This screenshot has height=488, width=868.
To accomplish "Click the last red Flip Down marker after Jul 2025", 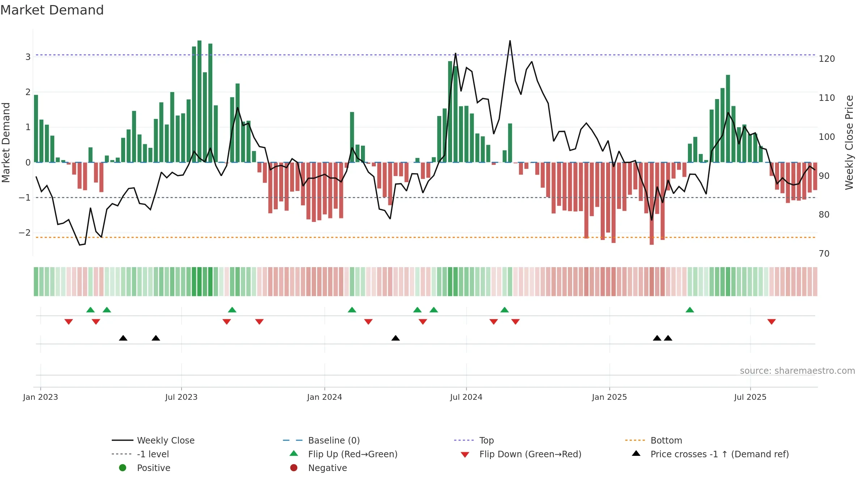I will 771,322.
